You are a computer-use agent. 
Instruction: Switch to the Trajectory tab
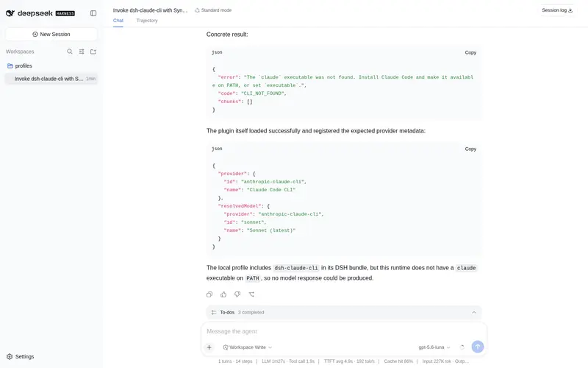(x=147, y=21)
